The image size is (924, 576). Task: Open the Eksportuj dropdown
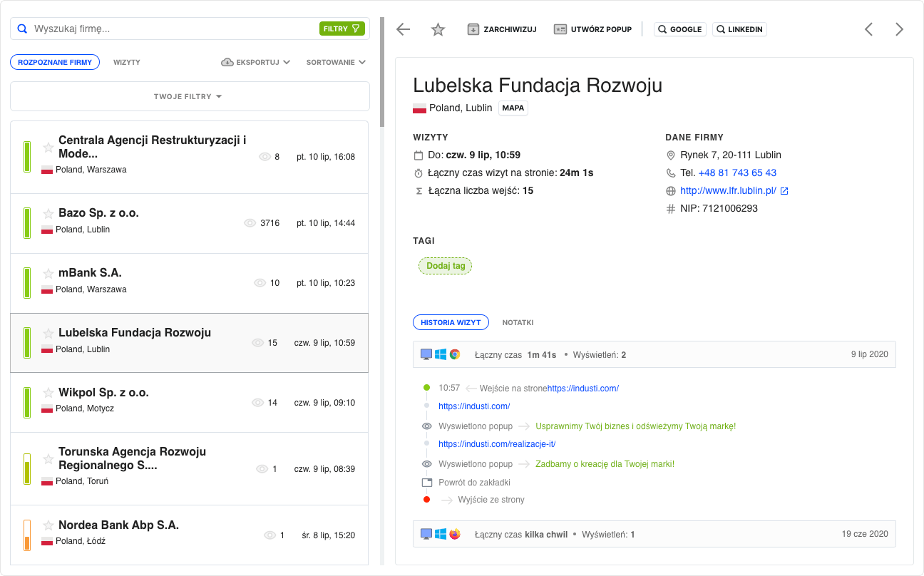[x=256, y=62]
